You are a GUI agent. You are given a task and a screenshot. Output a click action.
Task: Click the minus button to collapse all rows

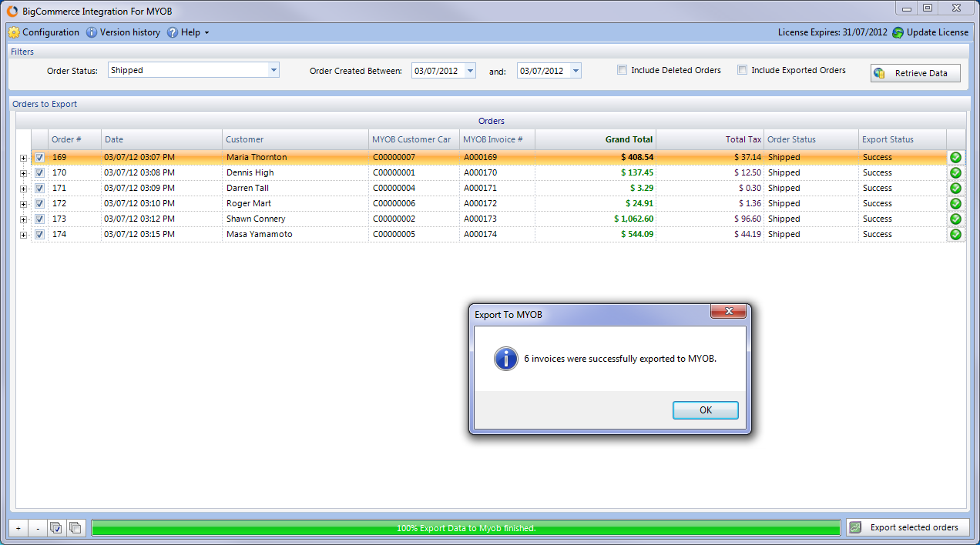(37, 528)
